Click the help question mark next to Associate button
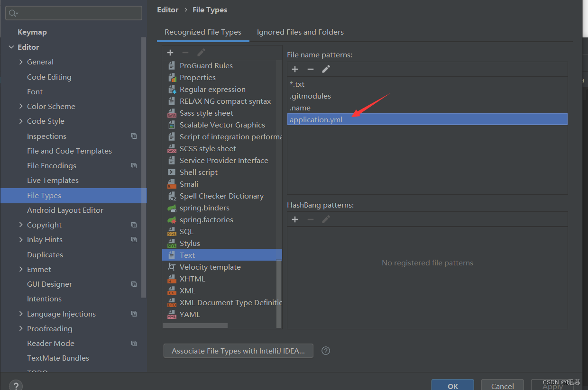Screen dimensions: 588x390 tap(325, 351)
